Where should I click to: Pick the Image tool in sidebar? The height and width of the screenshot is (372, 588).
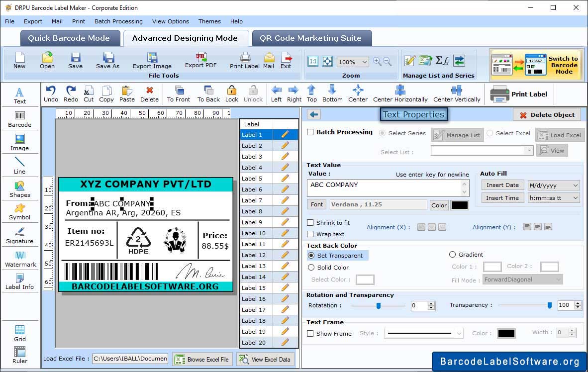click(x=19, y=143)
